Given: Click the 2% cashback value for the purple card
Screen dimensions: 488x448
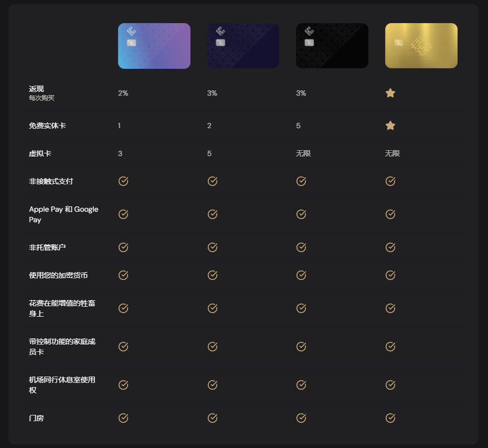Looking at the screenshot, I should coord(123,93).
